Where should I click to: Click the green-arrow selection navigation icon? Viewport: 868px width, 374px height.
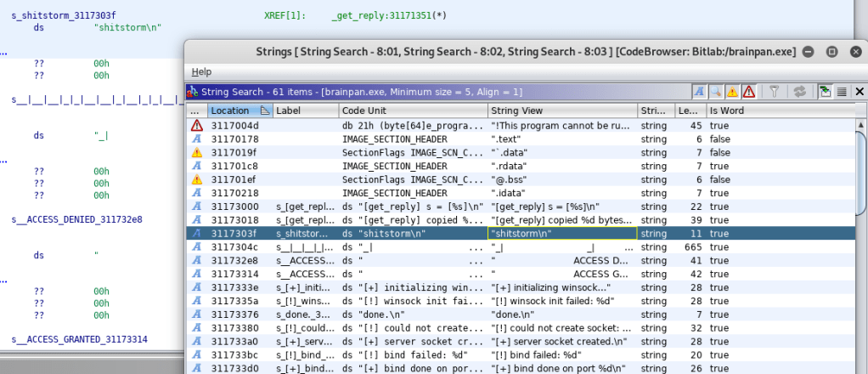click(x=825, y=91)
